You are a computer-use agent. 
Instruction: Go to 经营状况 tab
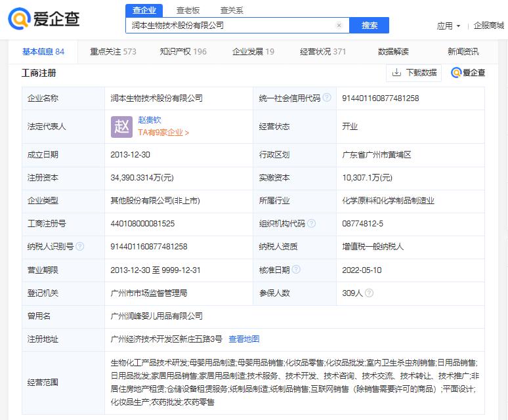(323, 52)
